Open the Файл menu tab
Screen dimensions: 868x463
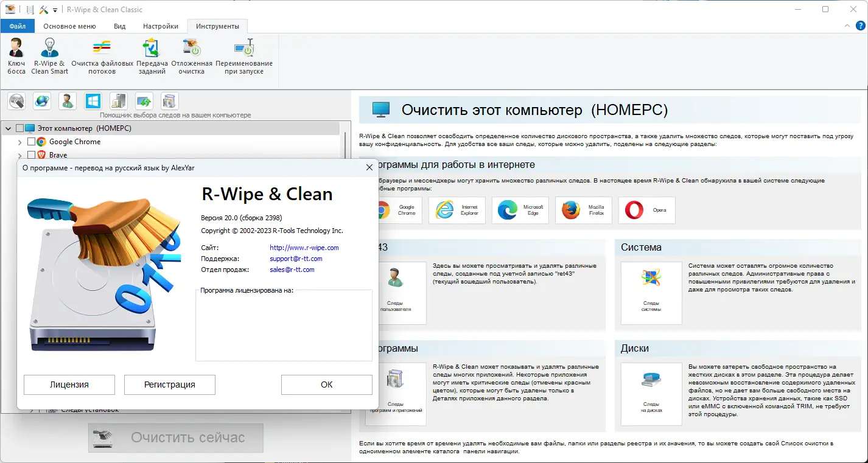click(x=18, y=26)
